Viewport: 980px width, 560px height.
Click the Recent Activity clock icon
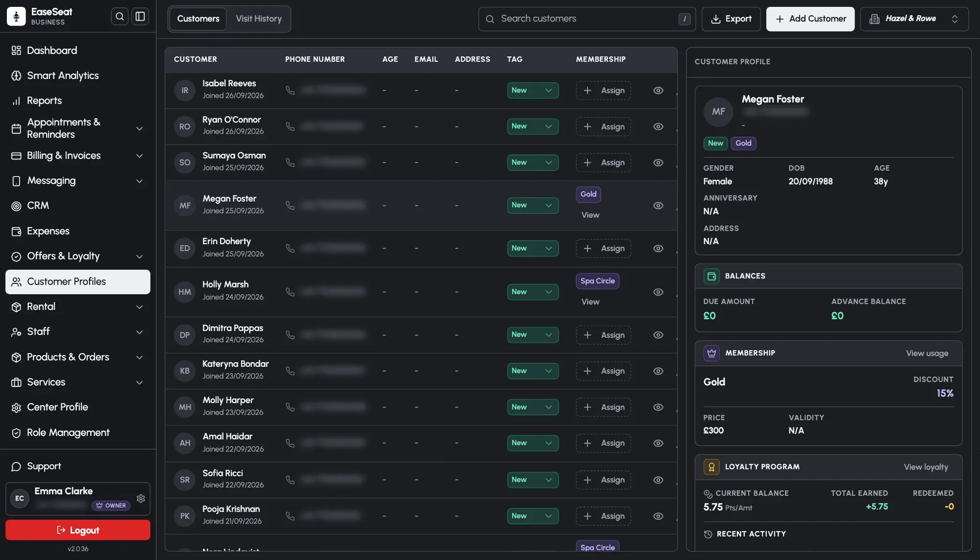708,534
